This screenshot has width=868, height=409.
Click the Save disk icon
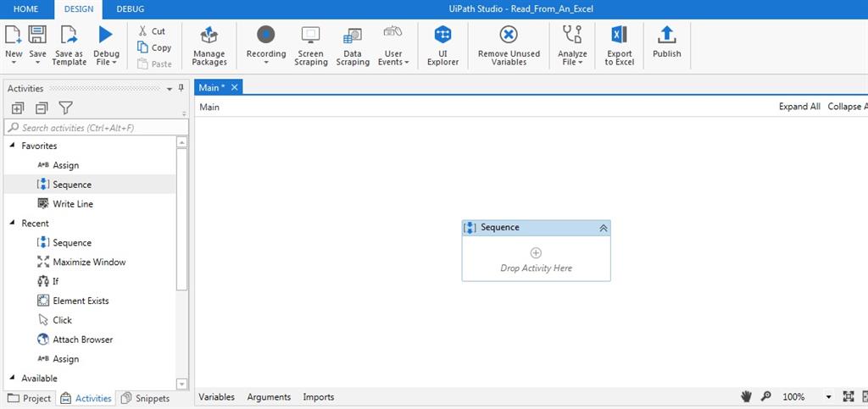(x=37, y=35)
